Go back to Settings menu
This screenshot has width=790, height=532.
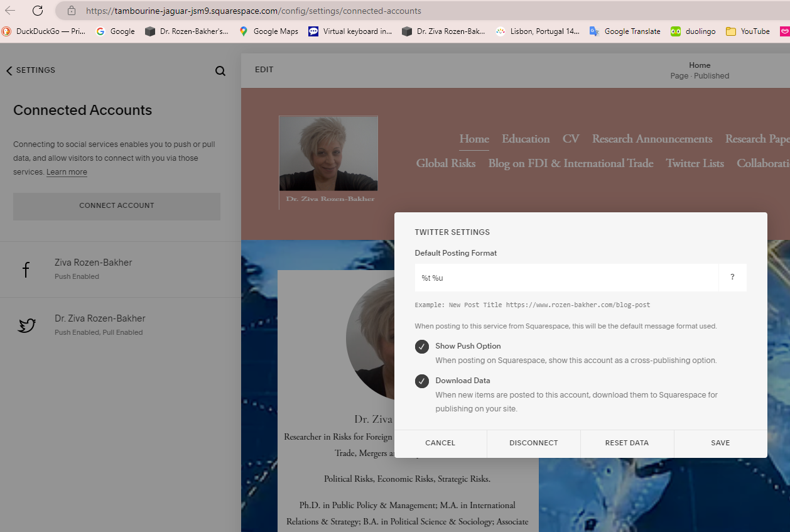coord(31,70)
